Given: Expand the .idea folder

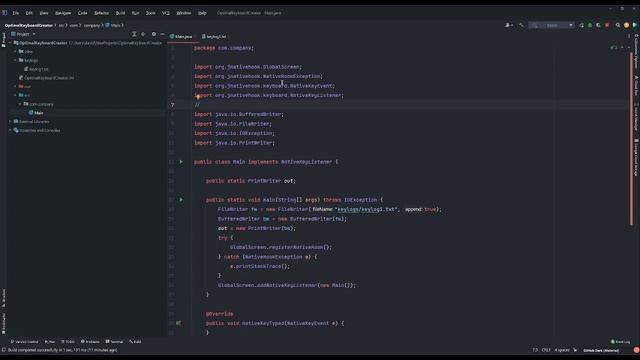Looking at the screenshot, I should (16, 52).
